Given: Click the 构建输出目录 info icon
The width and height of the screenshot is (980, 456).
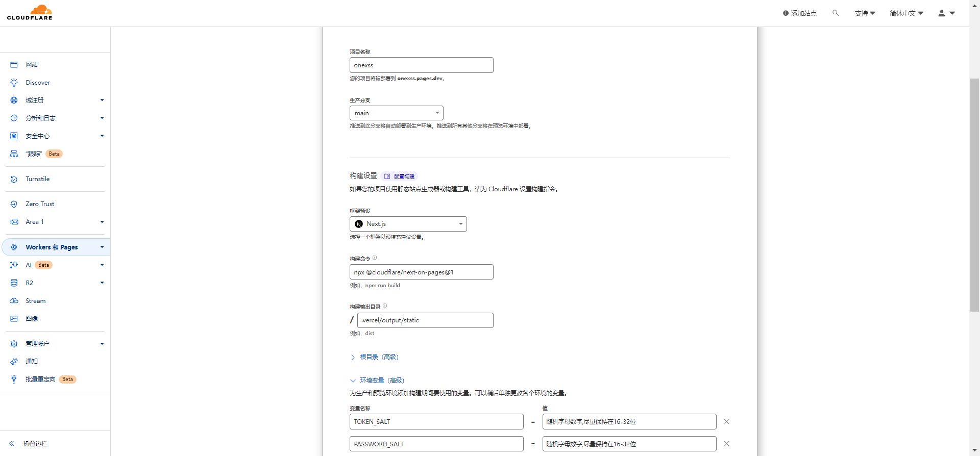Looking at the screenshot, I should [385, 306].
